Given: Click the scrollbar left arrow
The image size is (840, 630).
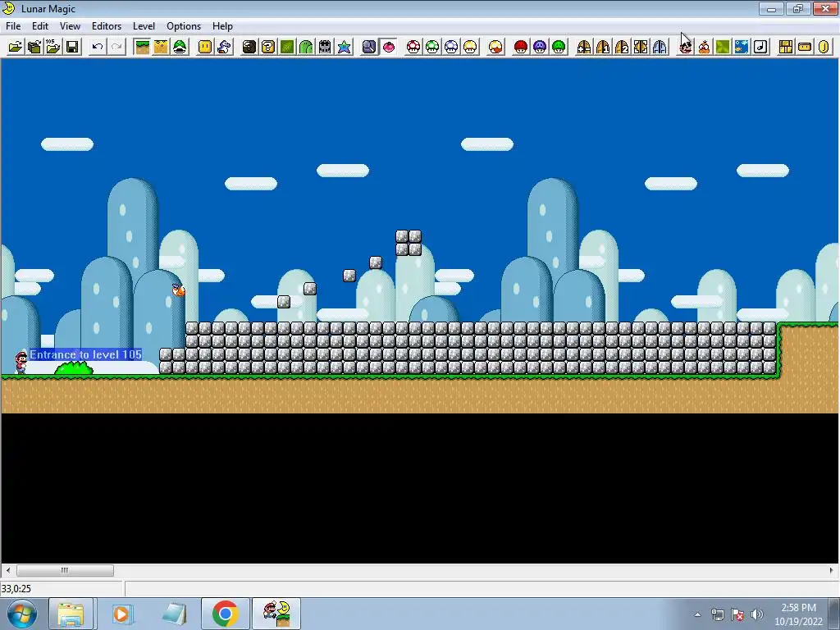Looking at the screenshot, I should 8,570.
